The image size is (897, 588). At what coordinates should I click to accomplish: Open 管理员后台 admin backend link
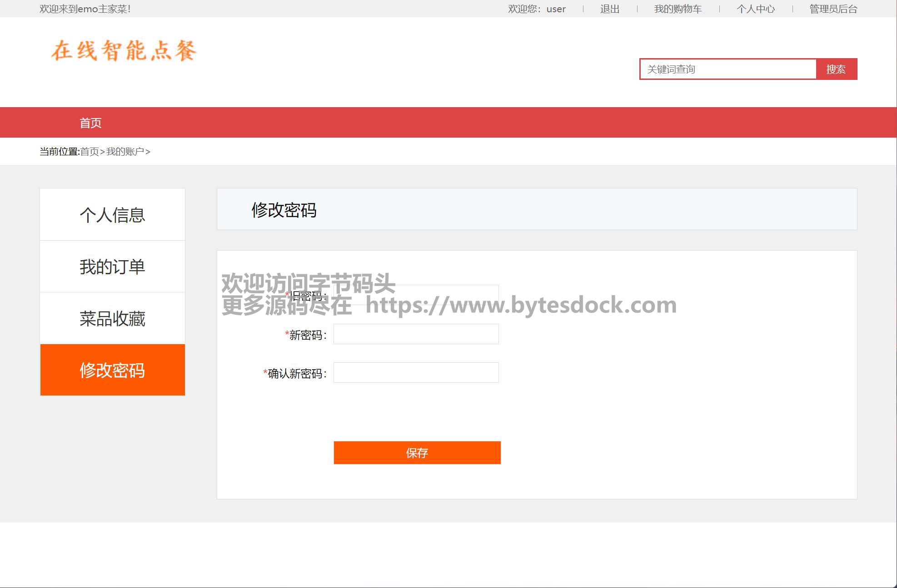point(833,9)
